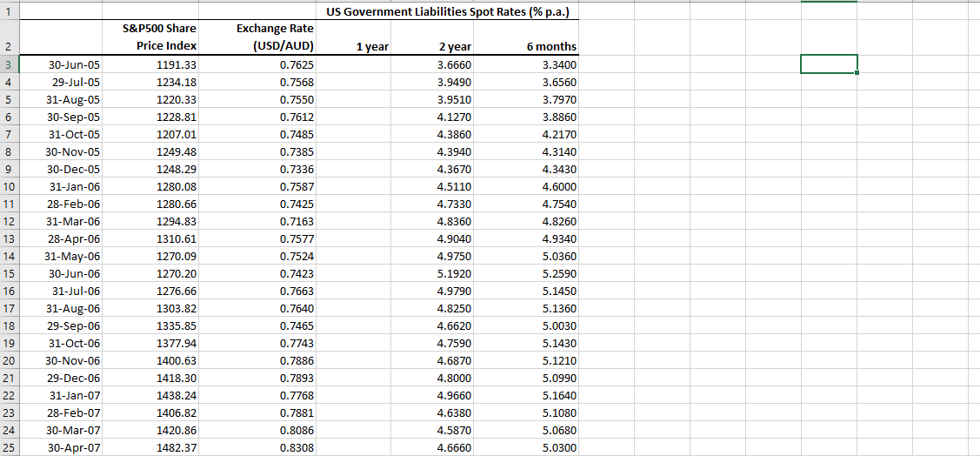980x456 pixels.
Task: Select the 6 months rate 5.1640
Action: pos(526,396)
